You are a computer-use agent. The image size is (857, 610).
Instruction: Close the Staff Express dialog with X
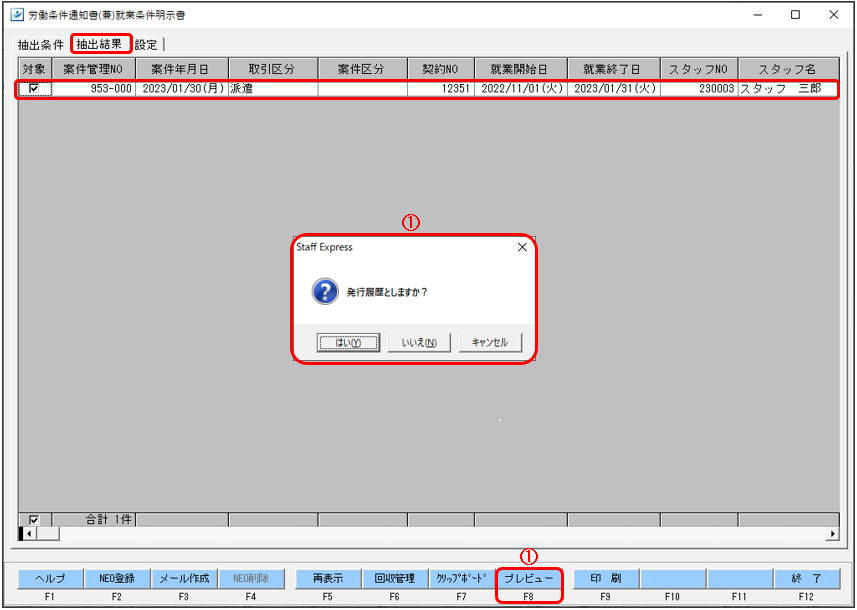point(522,247)
